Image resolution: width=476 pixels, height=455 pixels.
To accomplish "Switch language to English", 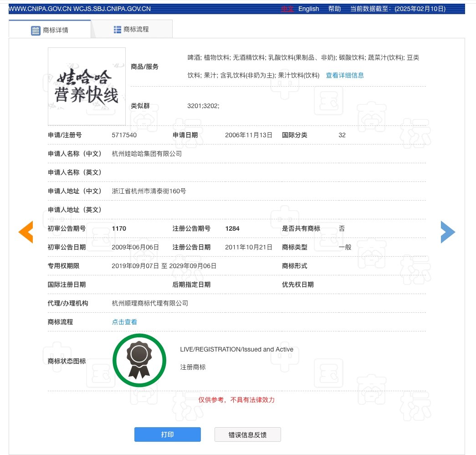I will click(308, 9).
